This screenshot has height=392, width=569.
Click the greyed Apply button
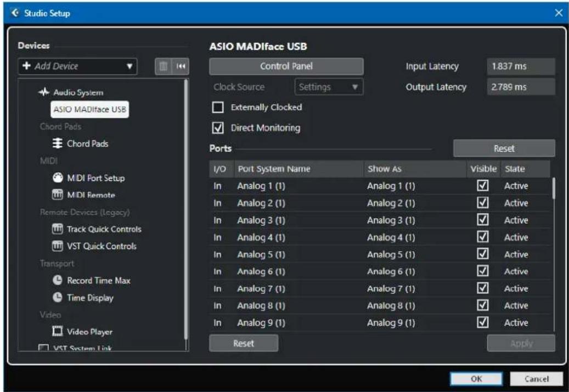(521, 343)
